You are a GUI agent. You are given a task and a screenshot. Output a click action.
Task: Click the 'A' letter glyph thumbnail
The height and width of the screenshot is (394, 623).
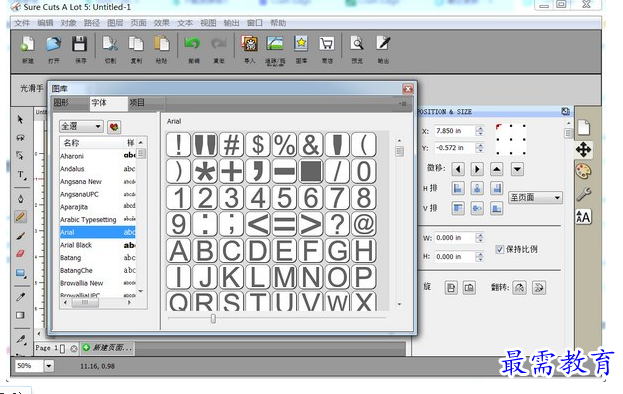click(178, 251)
